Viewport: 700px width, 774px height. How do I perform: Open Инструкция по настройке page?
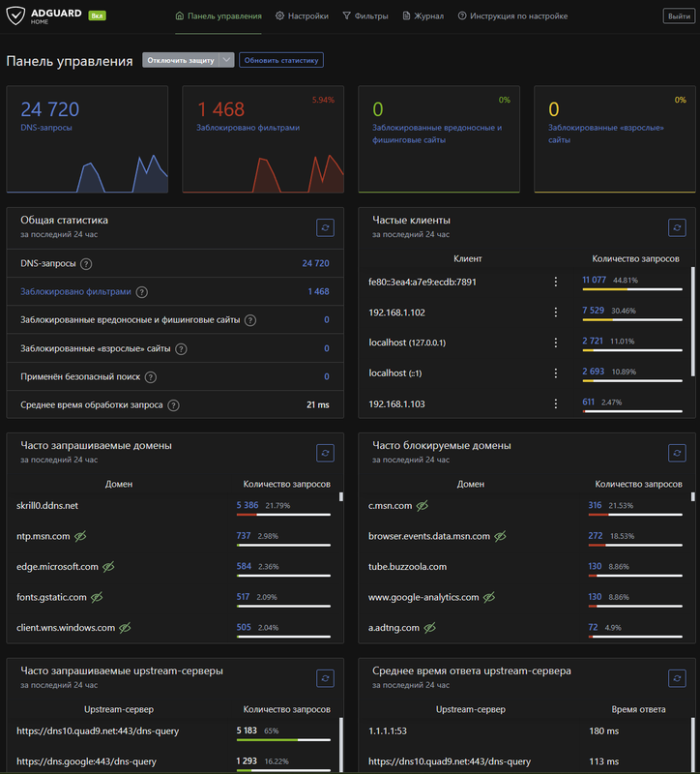coord(513,16)
